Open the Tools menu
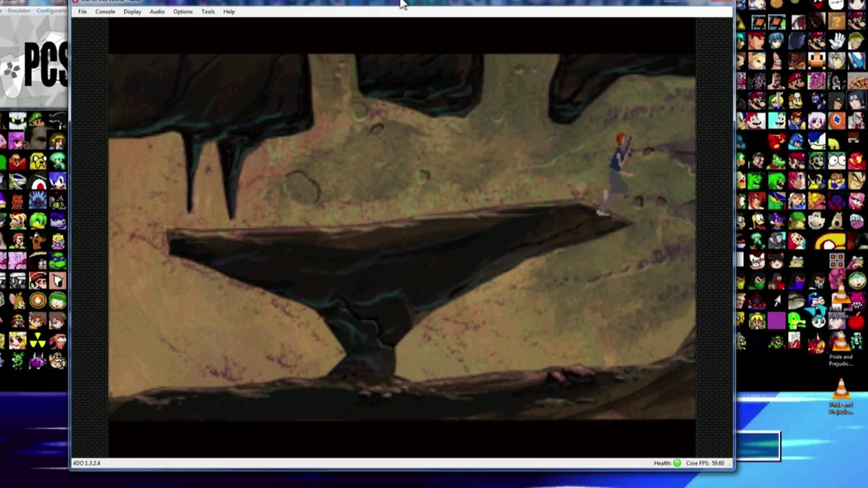Image resolution: width=868 pixels, height=488 pixels. [208, 12]
